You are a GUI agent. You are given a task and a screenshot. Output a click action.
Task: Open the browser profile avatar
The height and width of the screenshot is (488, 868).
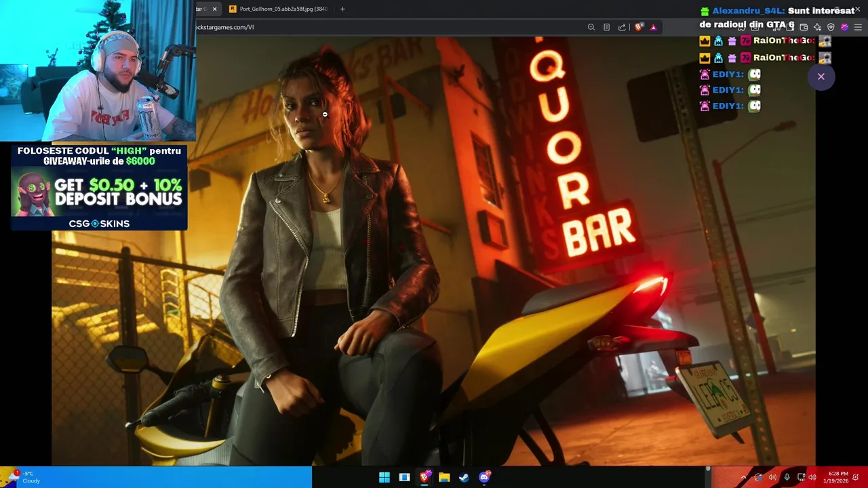coord(844,27)
